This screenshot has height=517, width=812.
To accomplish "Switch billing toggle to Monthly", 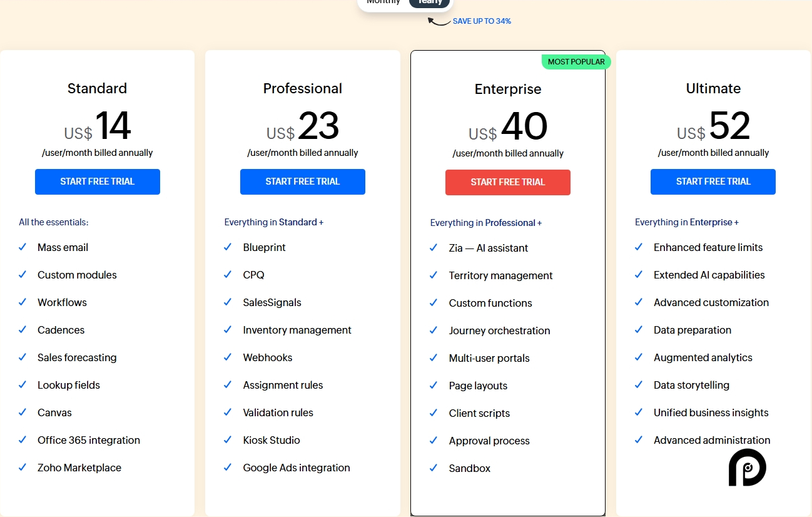I will pos(383,3).
